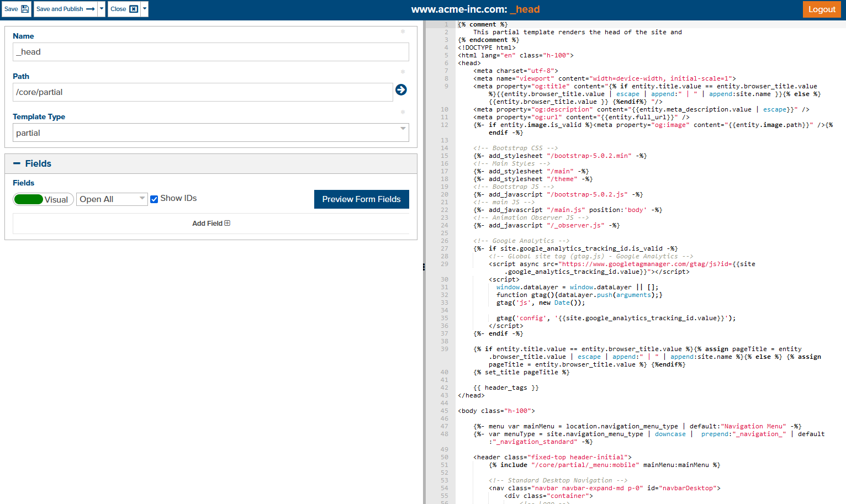Click the '<!-- Standard Desktop Navigation -->' comment
This screenshot has height=504, width=846.
coord(558,480)
